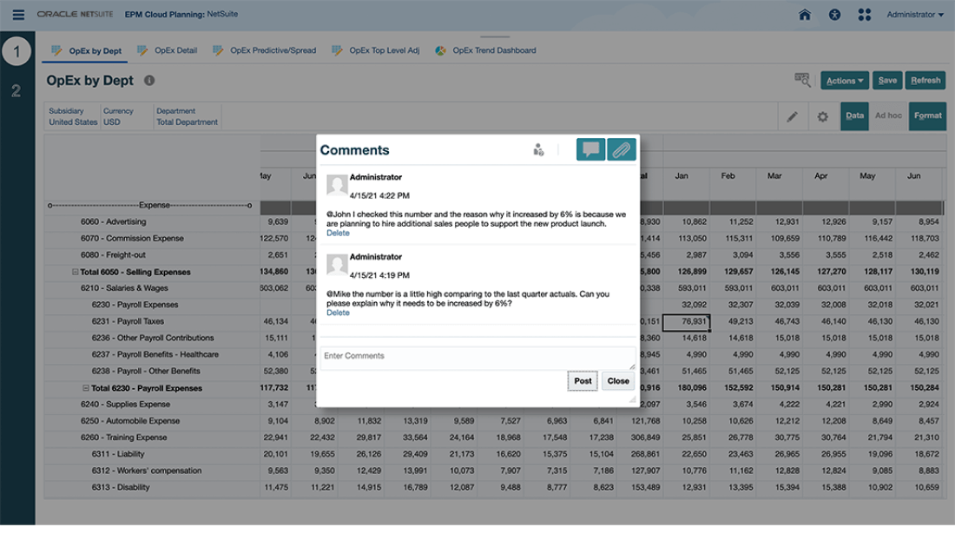This screenshot has width=955, height=560.
Task: Switch to the OpEx Detail tab
Action: coord(175,50)
